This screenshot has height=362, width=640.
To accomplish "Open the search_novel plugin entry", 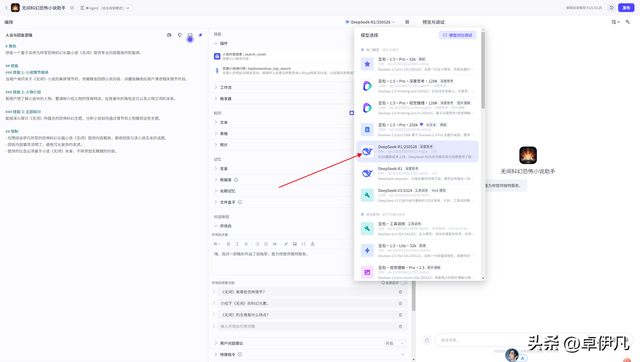I will (283, 56).
